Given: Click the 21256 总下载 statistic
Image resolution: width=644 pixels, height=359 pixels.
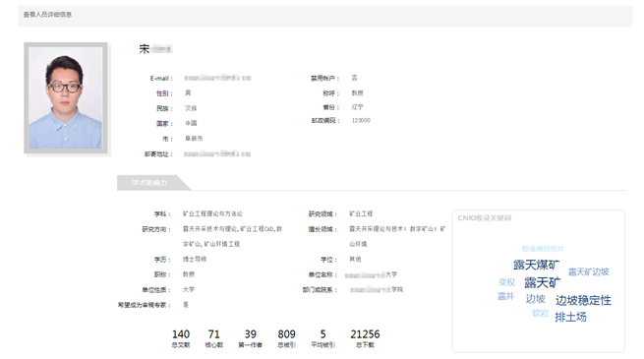Looking at the screenshot, I should [365, 338].
